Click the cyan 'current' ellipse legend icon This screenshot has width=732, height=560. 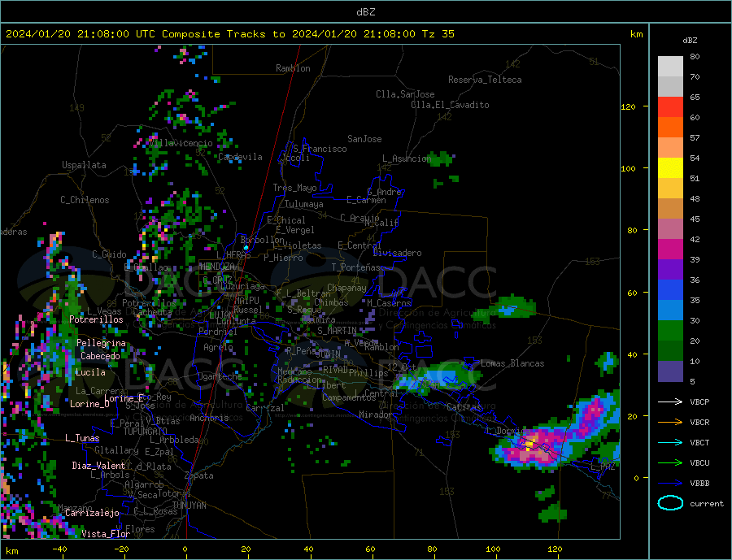(x=670, y=503)
